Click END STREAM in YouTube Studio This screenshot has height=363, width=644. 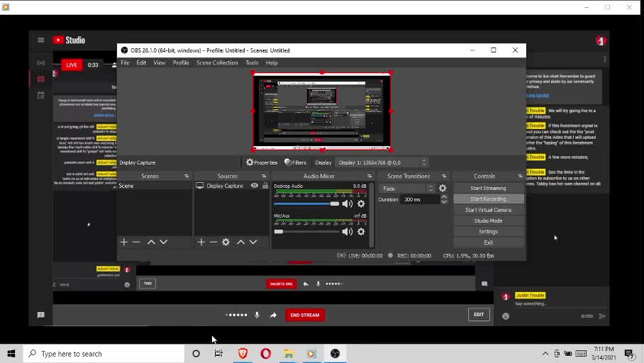click(305, 315)
